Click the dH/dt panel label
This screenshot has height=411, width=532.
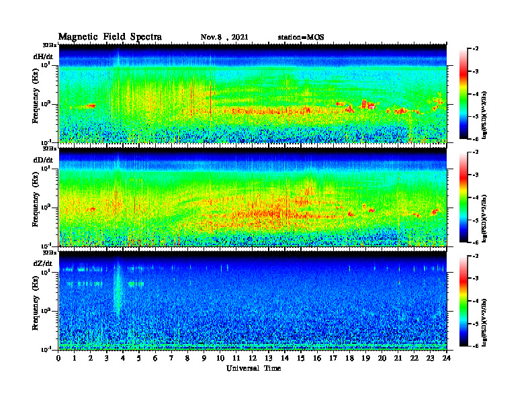pos(43,56)
